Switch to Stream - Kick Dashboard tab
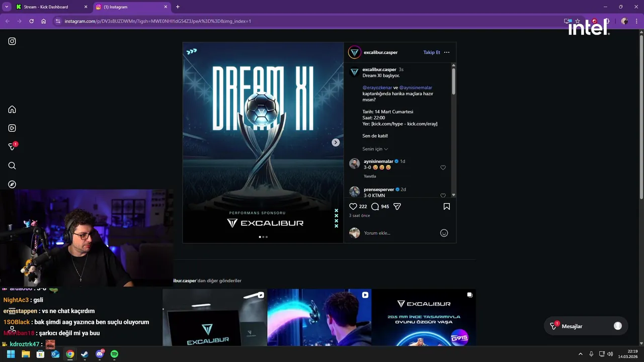The image size is (644, 362). 51,7
